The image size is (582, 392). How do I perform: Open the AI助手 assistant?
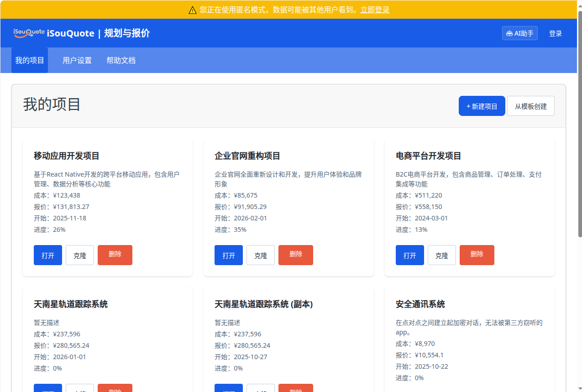point(519,33)
